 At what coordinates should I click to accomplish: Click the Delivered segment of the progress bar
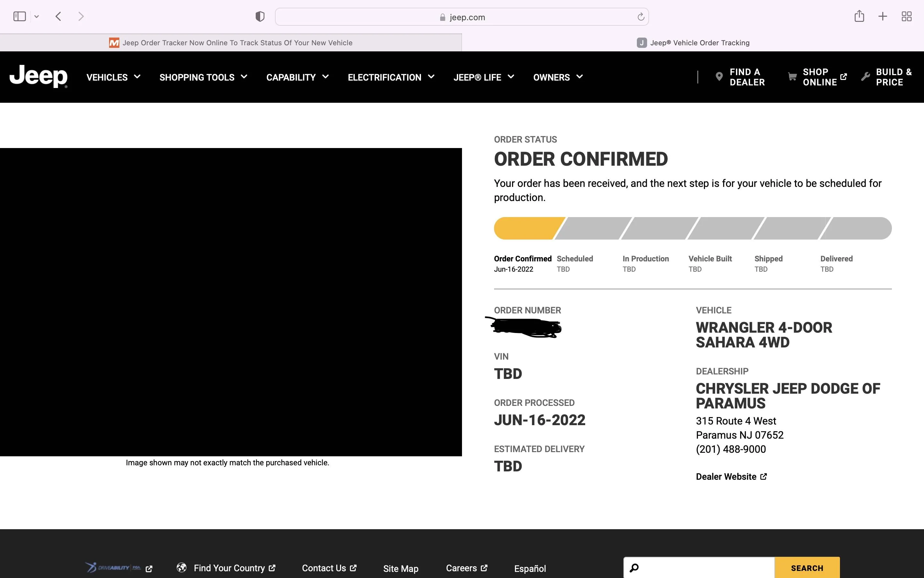pyautogui.click(x=856, y=228)
